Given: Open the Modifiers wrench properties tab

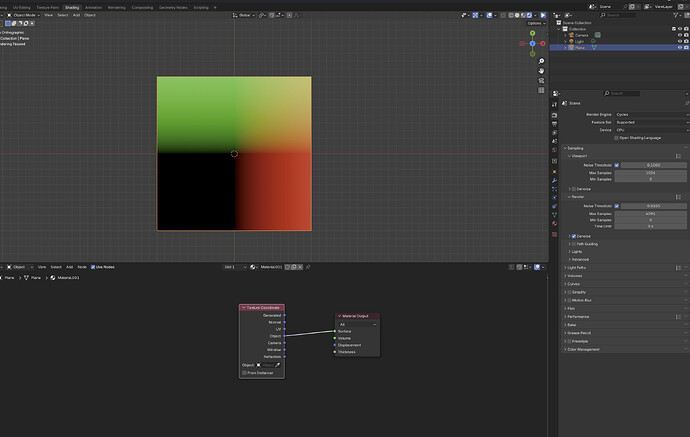Looking at the screenshot, I should click(x=554, y=180).
